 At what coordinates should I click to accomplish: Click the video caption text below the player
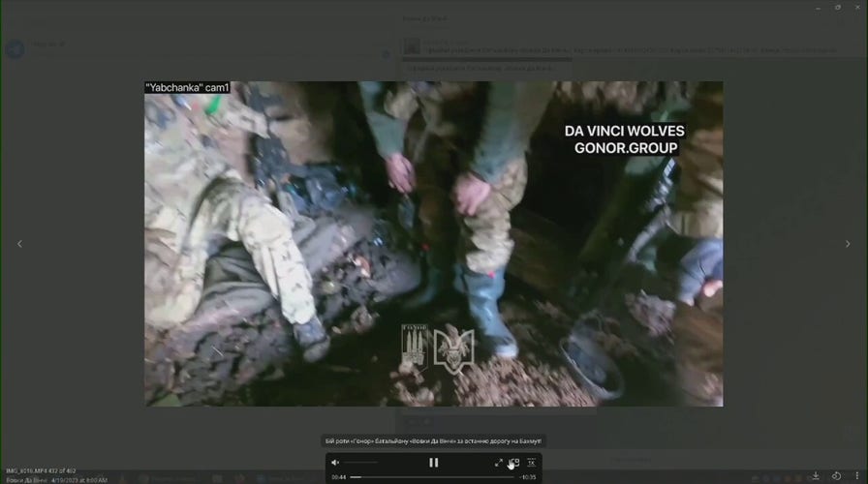tap(433, 440)
